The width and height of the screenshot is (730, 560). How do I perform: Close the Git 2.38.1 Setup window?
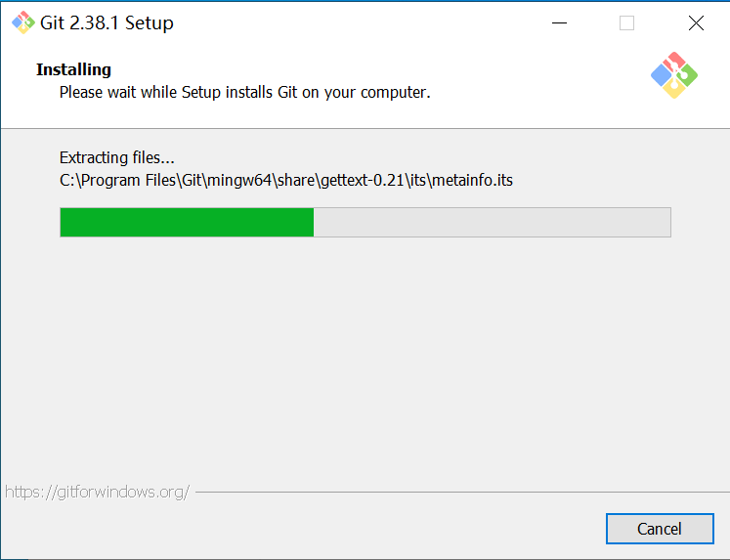(696, 22)
